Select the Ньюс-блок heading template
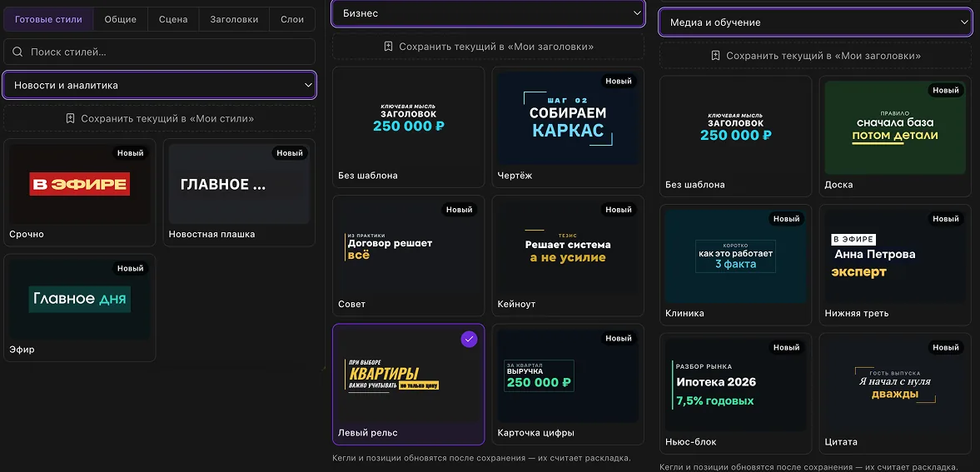Viewport: 980px width, 472px height. tap(736, 393)
